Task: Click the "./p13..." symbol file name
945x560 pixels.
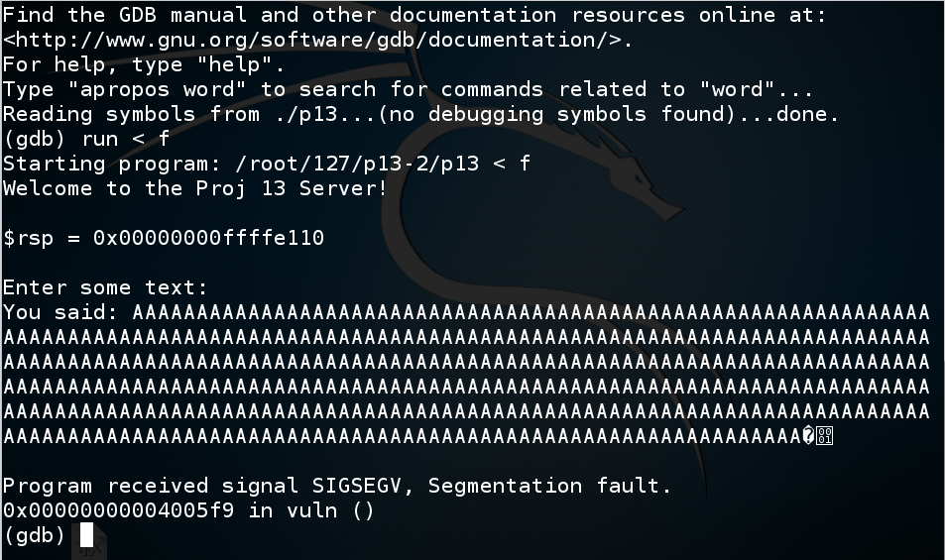Action: click(324, 115)
